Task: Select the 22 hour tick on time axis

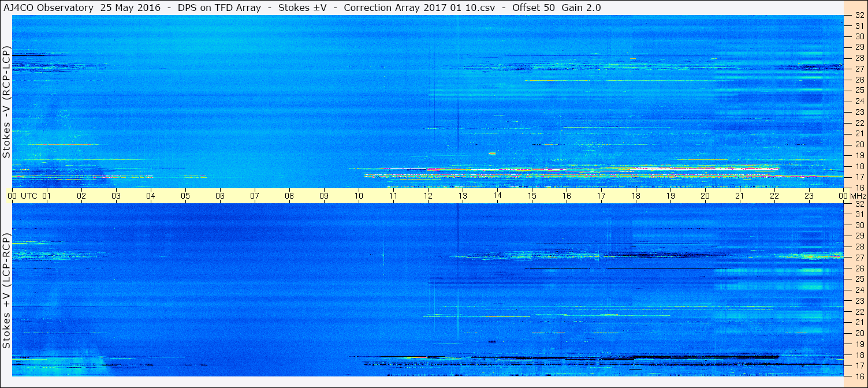Action: 774,196
